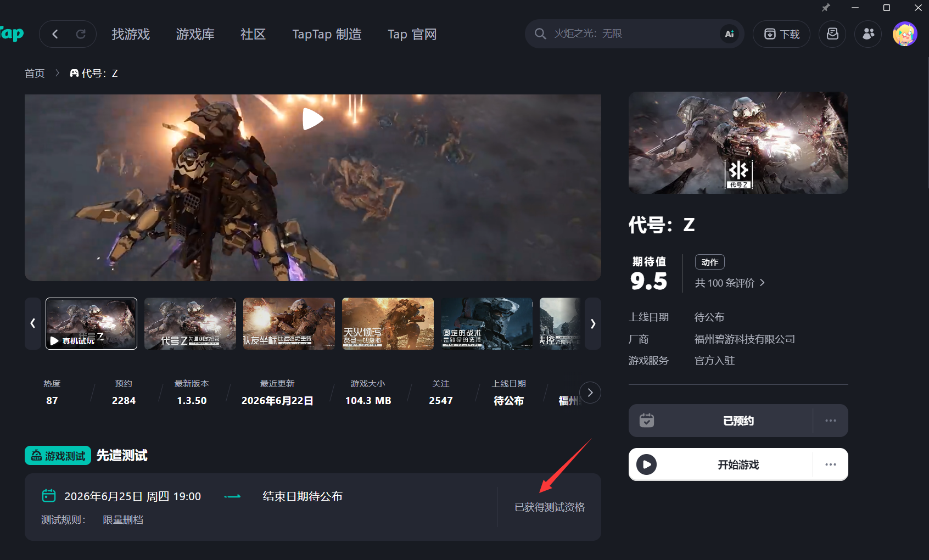Screen dimensions: 929x560
Task: Show next screenshots in the thumbnail strip
Action: [x=593, y=323]
